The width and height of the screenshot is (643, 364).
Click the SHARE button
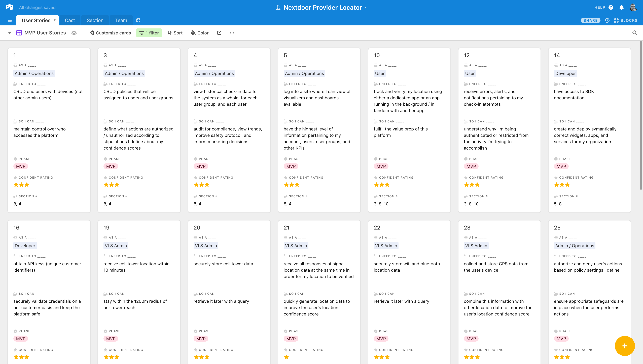(590, 21)
